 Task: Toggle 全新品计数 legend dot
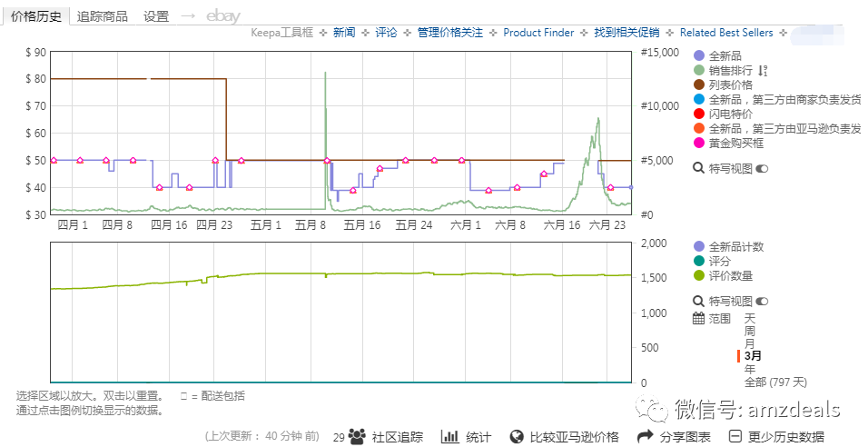[699, 246]
